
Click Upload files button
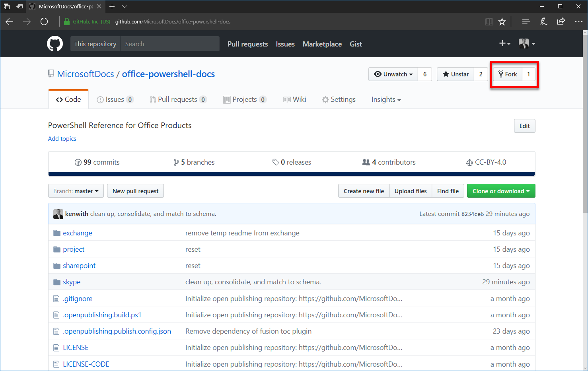(x=411, y=191)
